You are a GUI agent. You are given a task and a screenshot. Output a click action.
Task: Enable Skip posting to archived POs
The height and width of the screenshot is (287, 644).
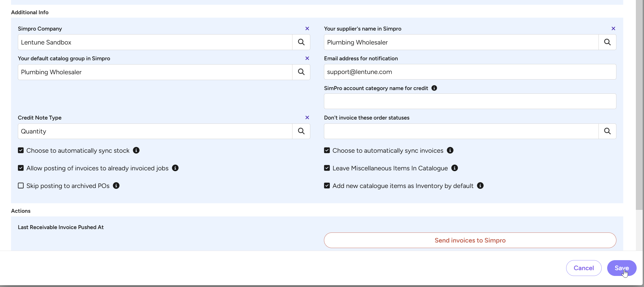pyautogui.click(x=21, y=186)
